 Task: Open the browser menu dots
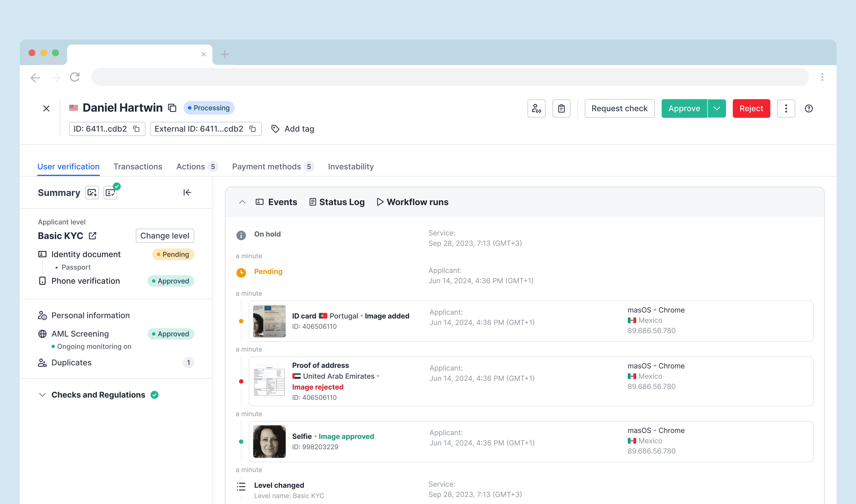tap(822, 77)
